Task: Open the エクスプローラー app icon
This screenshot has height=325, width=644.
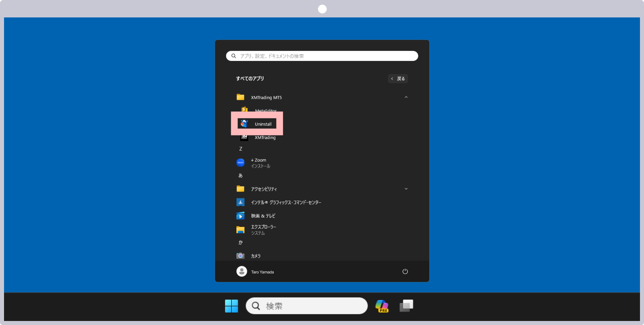Action: pos(240,230)
